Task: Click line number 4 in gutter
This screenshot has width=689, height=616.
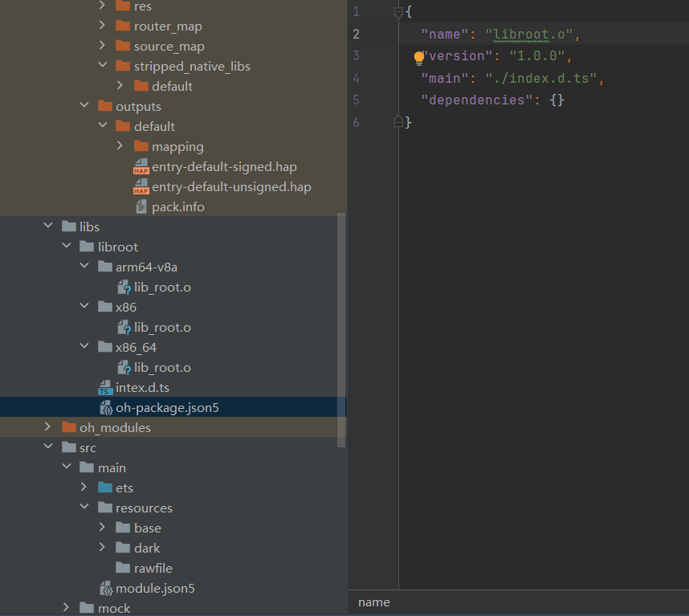Action: 356,78
